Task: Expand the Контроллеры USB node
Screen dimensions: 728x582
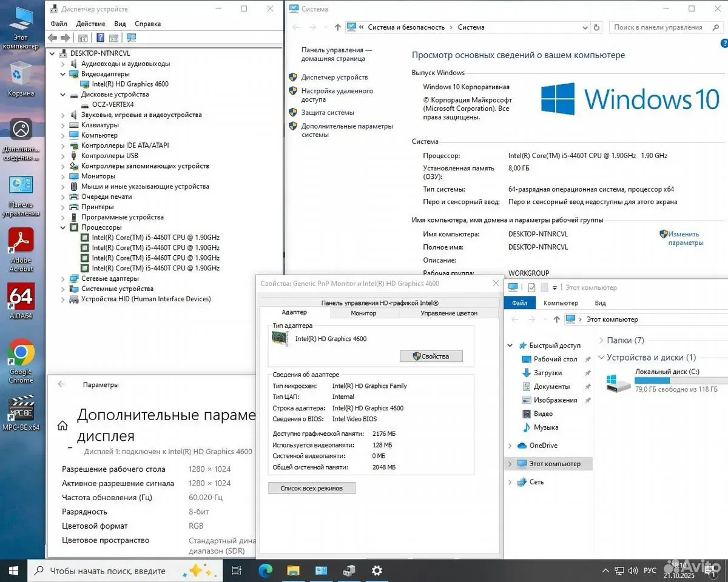Action: click(x=62, y=156)
